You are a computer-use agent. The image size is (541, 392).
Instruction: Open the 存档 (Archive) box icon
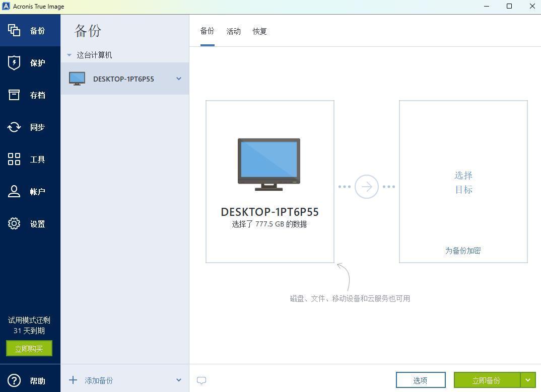14,95
